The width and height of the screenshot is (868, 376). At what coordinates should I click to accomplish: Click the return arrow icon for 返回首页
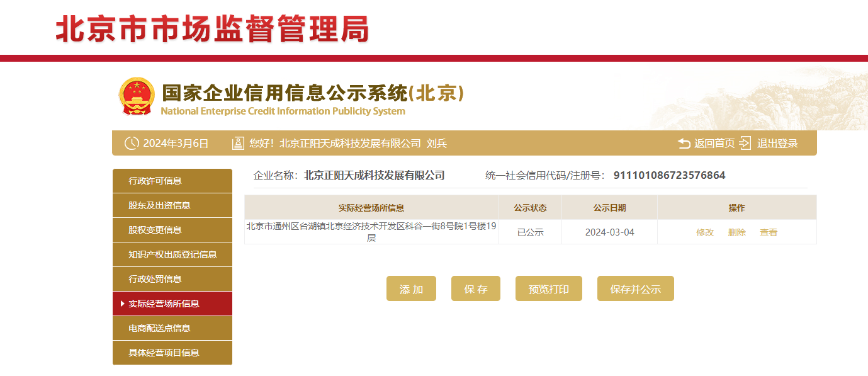tap(684, 144)
